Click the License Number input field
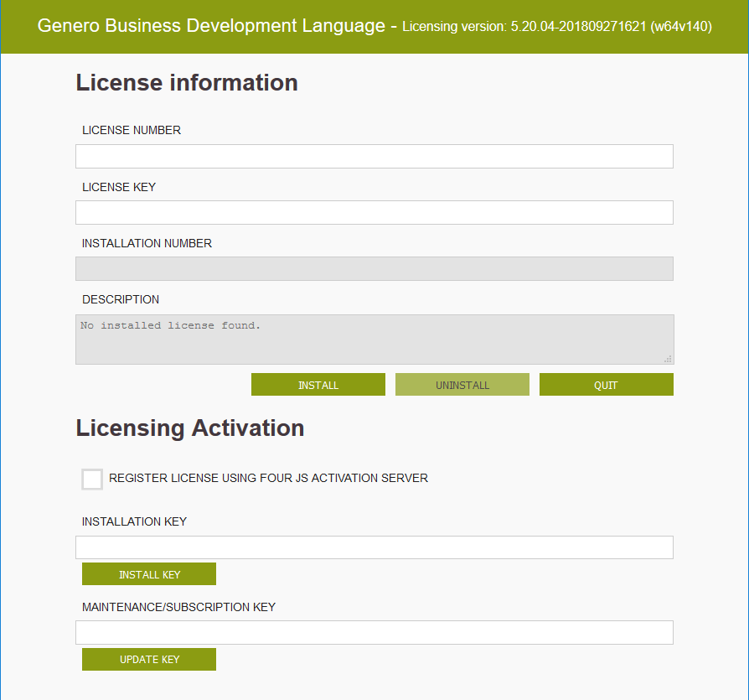 click(x=374, y=156)
